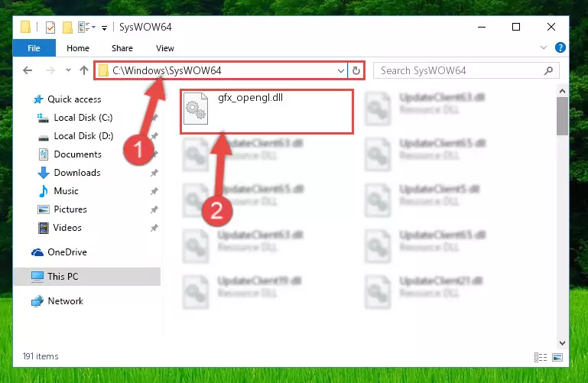Click the address bar path C:\Windows\SysWOW64
Screen dimensions: 588x383
pyautogui.click(x=167, y=70)
